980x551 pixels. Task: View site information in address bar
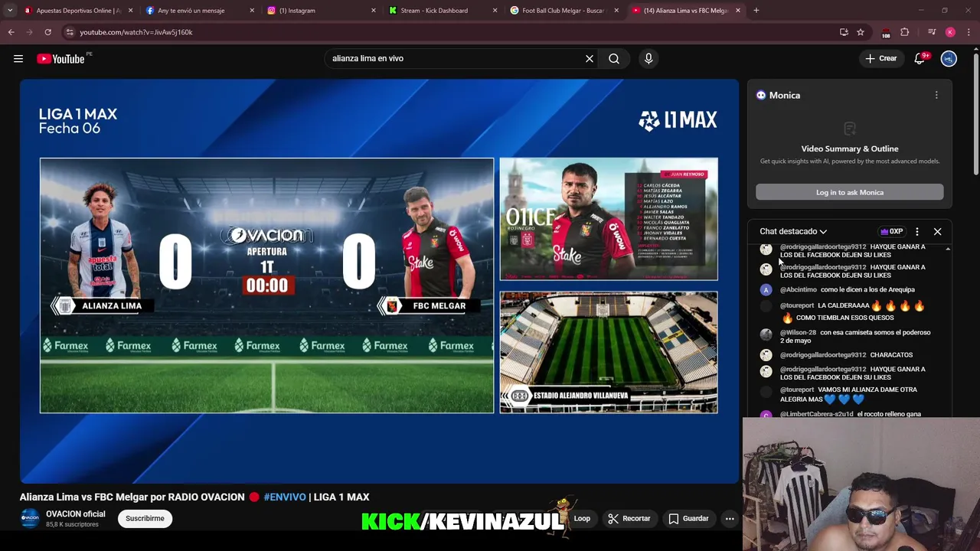70,32
